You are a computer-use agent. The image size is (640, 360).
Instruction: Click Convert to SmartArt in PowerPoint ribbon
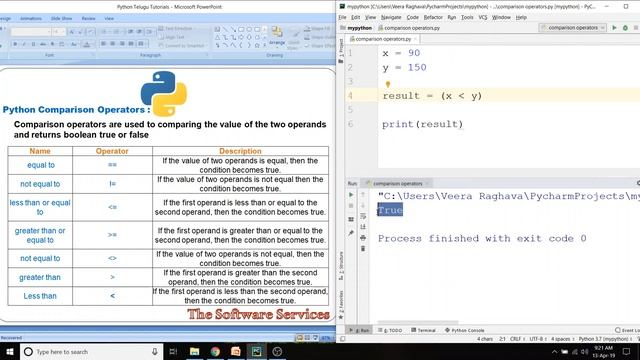pyautogui.click(x=181, y=45)
